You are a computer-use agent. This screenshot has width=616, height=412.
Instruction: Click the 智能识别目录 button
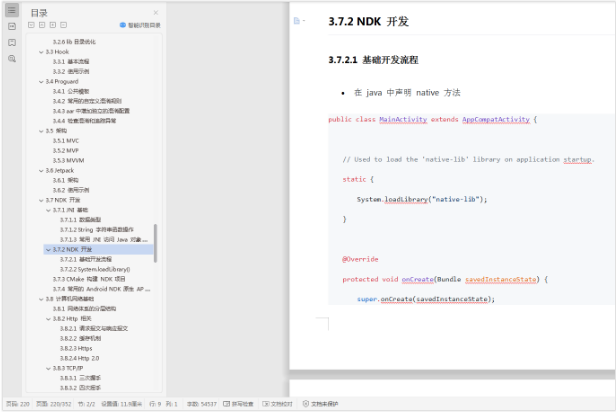(x=140, y=25)
